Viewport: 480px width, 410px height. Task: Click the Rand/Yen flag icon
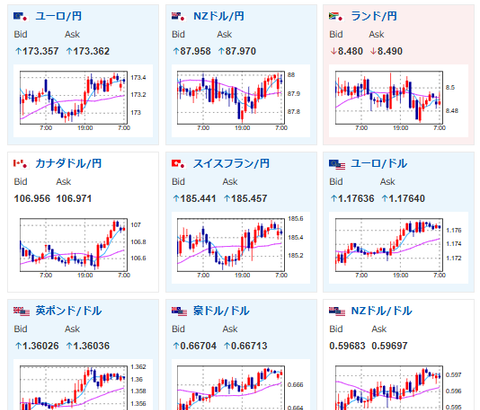(336, 16)
